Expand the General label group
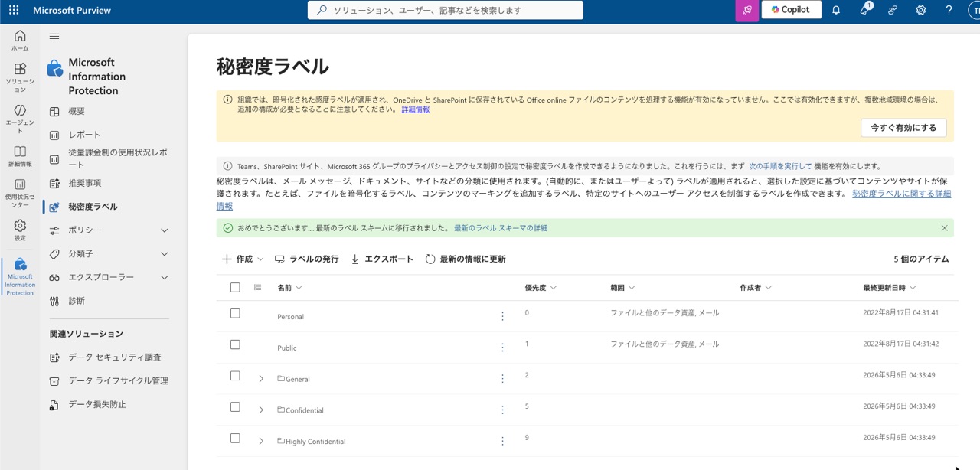The height and width of the screenshot is (470, 980). (261, 379)
